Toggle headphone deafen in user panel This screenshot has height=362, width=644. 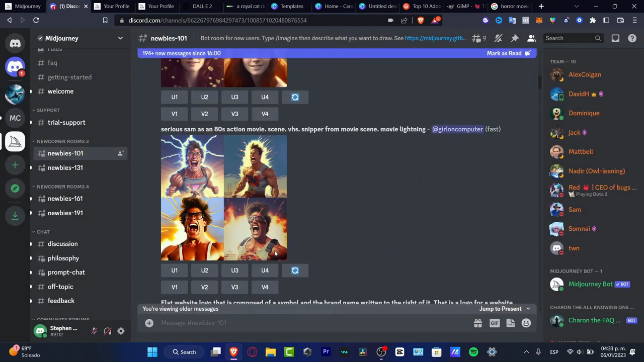107,331
